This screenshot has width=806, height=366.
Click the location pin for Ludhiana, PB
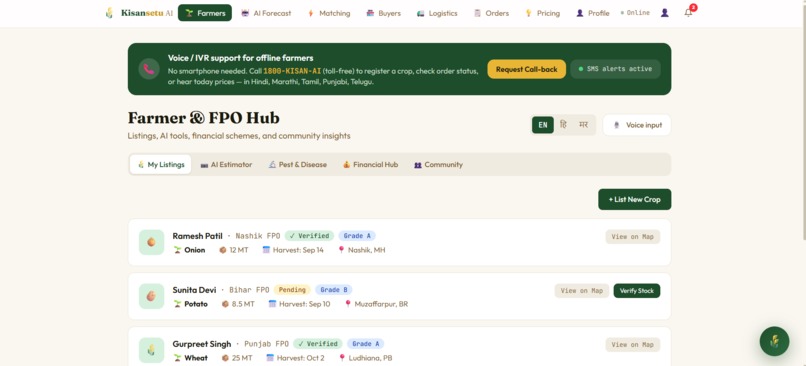(x=342, y=358)
